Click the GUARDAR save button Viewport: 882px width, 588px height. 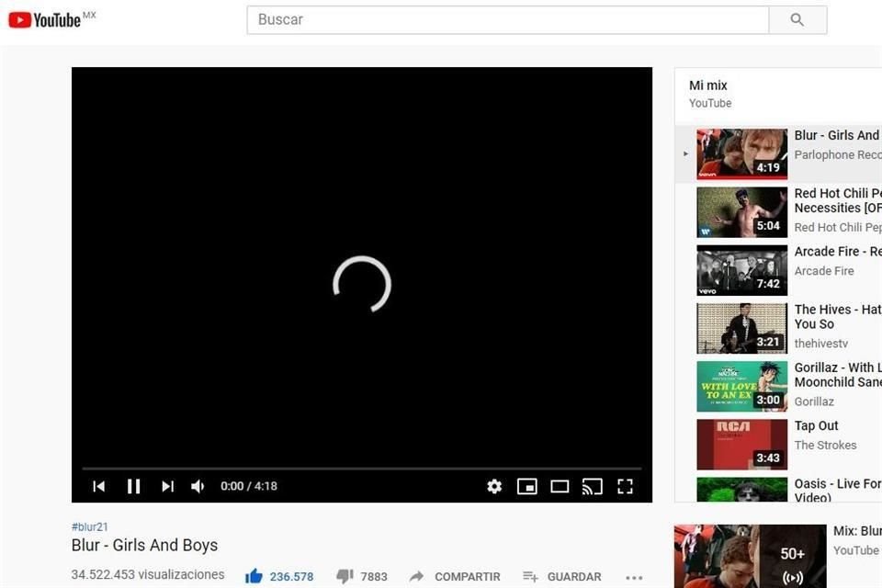click(x=562, y=577)
